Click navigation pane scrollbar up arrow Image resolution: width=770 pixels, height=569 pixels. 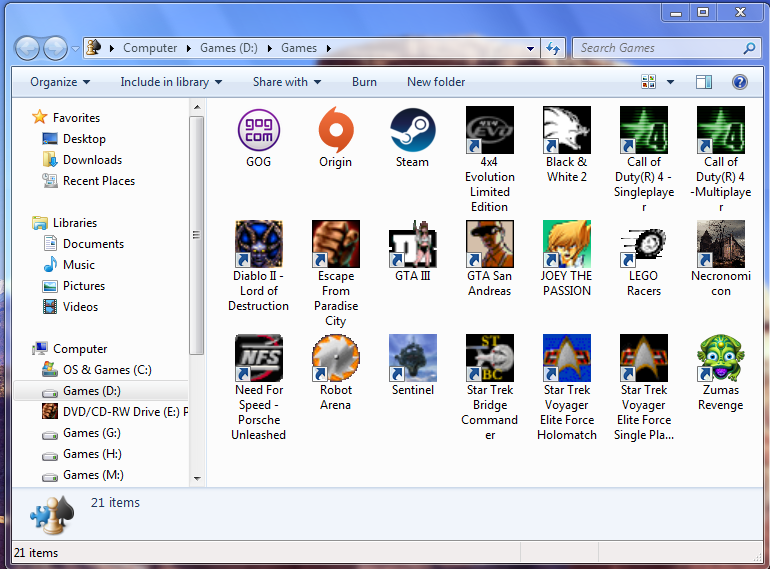coord(197,107)
